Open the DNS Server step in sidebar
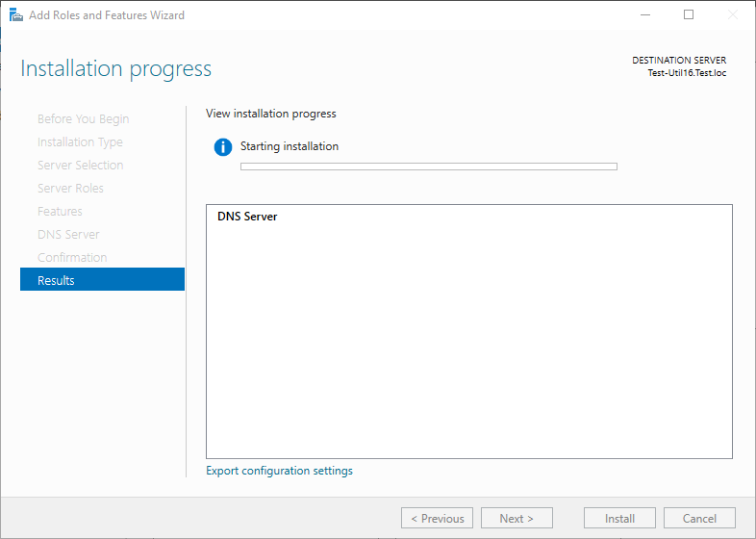 [68, 235]
